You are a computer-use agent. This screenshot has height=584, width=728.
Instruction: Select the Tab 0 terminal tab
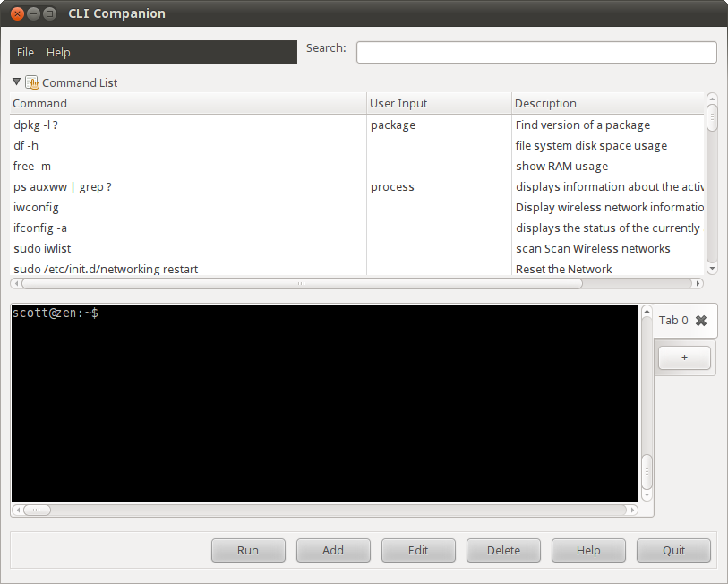click(x=672, y=320)
